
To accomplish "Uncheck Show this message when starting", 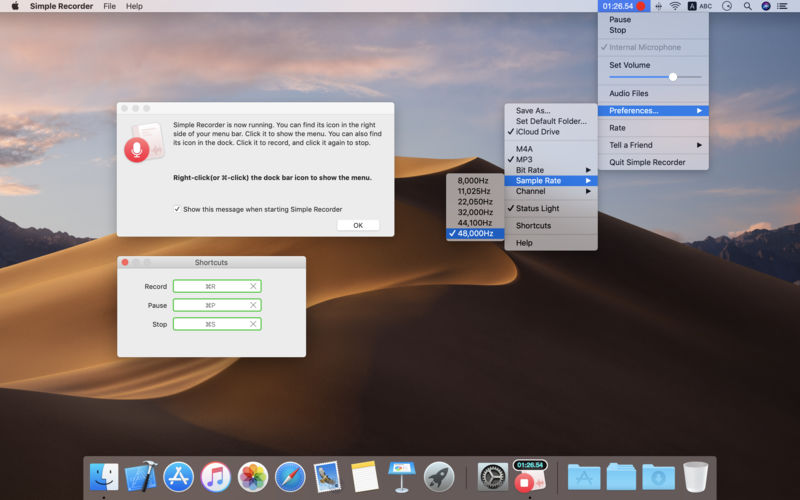I will coord(178,209).
